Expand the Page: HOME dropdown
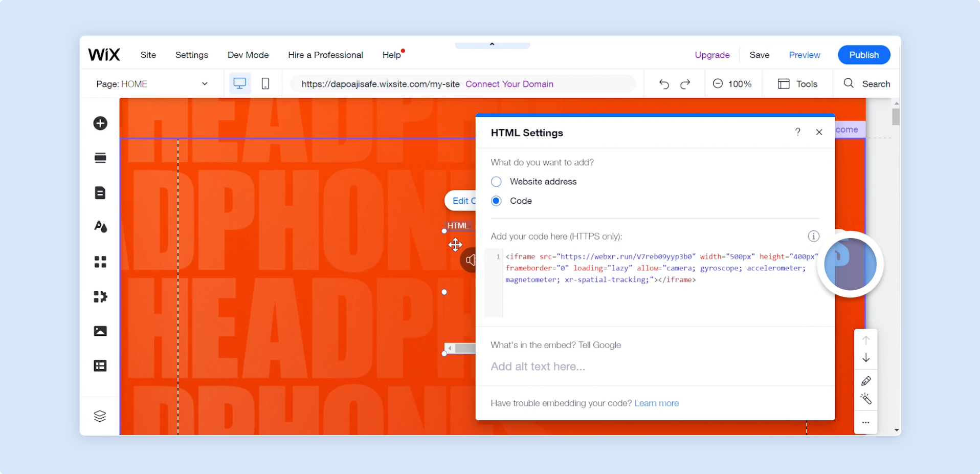The width and height of the screenshot is (980, 474). point(151,84)
